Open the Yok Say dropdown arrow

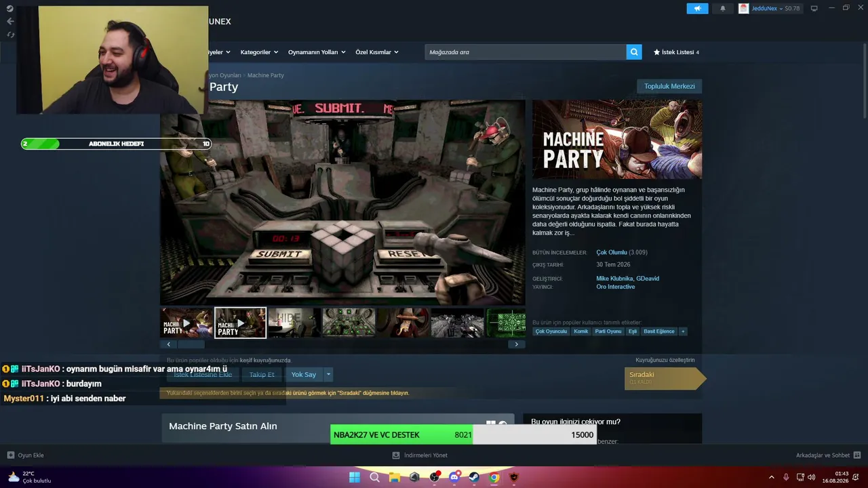coord(329,374)
